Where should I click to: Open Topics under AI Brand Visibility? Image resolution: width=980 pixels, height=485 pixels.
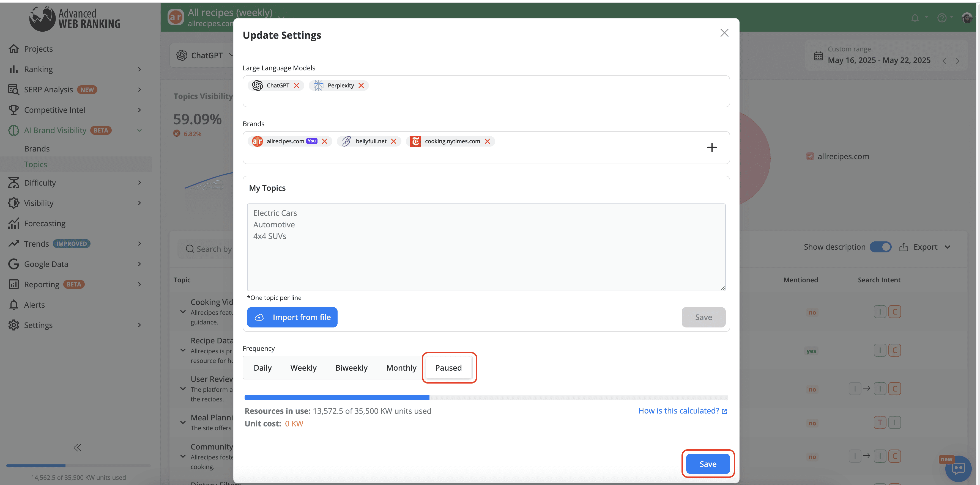(x=35, y=165)
